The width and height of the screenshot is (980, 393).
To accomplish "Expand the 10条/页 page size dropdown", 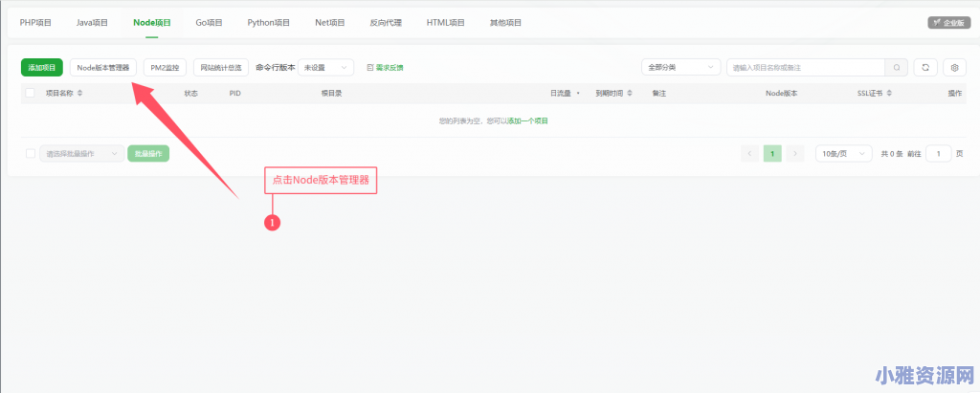I will [x=844, y=154].
